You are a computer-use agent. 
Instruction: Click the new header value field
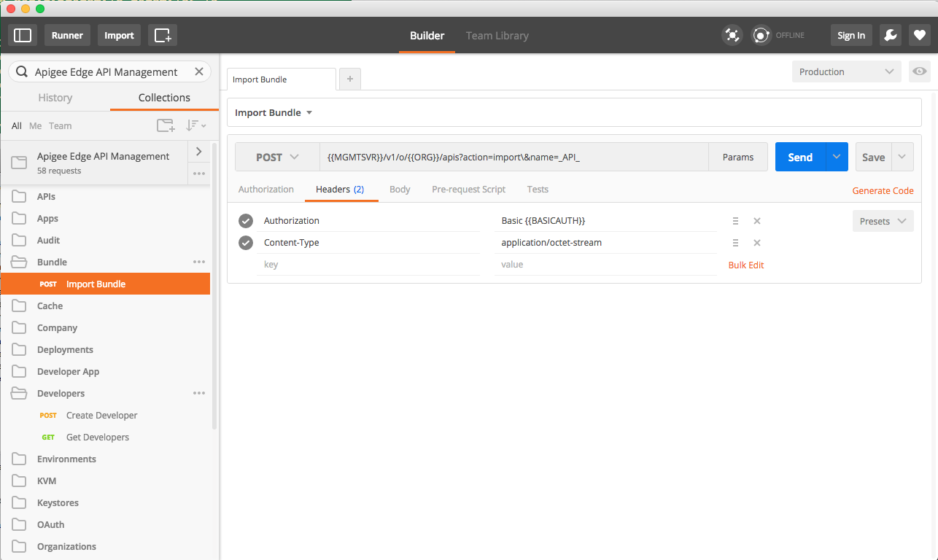606,265
